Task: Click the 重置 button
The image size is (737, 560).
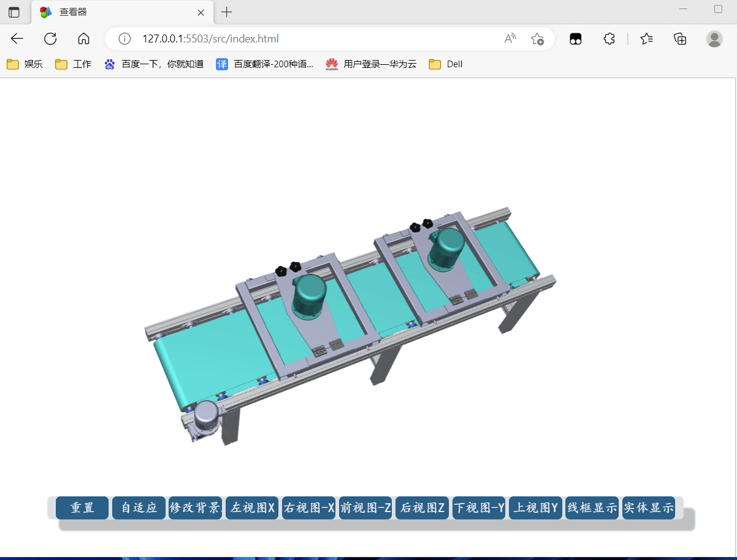Action: [82, 508]
